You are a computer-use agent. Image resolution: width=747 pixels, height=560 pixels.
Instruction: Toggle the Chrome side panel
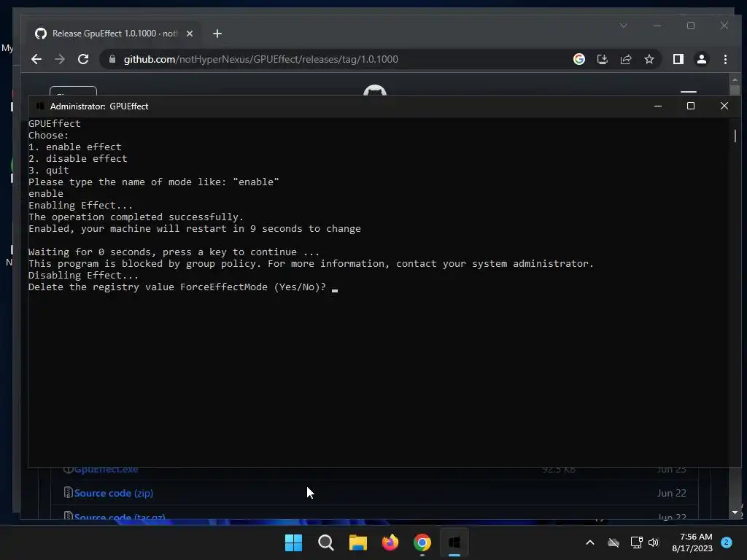pyautogui.click(x=678, y=59)
